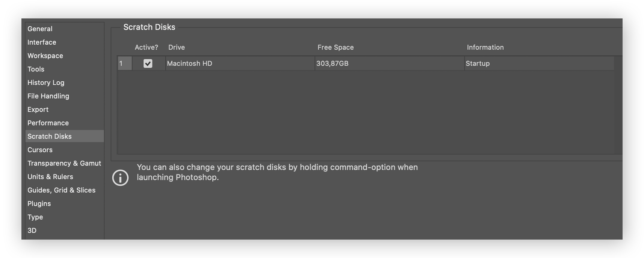Open the Workspace preferences section
644x258 pixels.
pos(45,55)
